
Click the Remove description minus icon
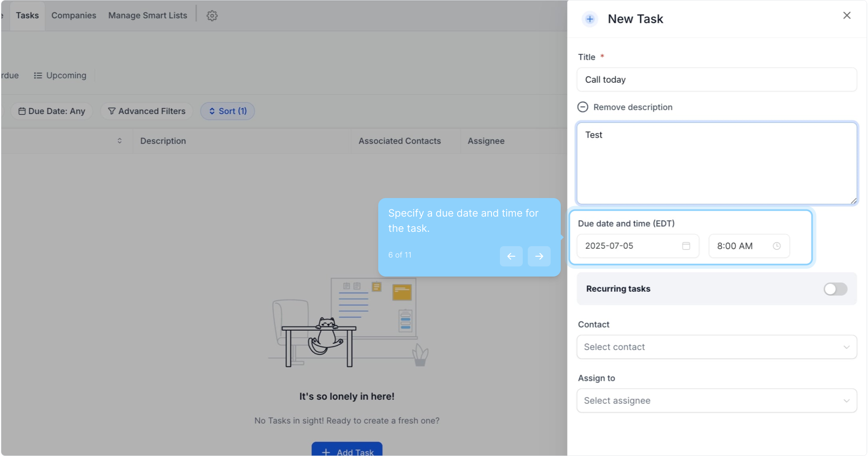(x=583, y=107)
